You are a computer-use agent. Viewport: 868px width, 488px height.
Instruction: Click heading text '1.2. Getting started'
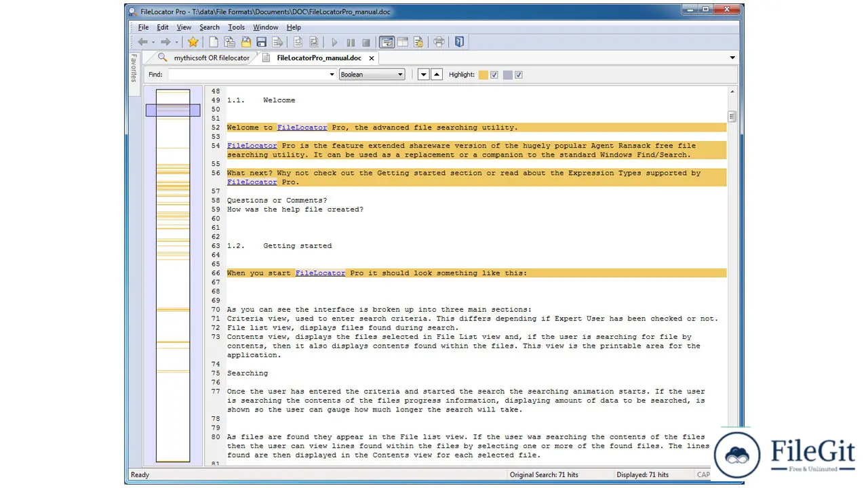click(279, 246)
